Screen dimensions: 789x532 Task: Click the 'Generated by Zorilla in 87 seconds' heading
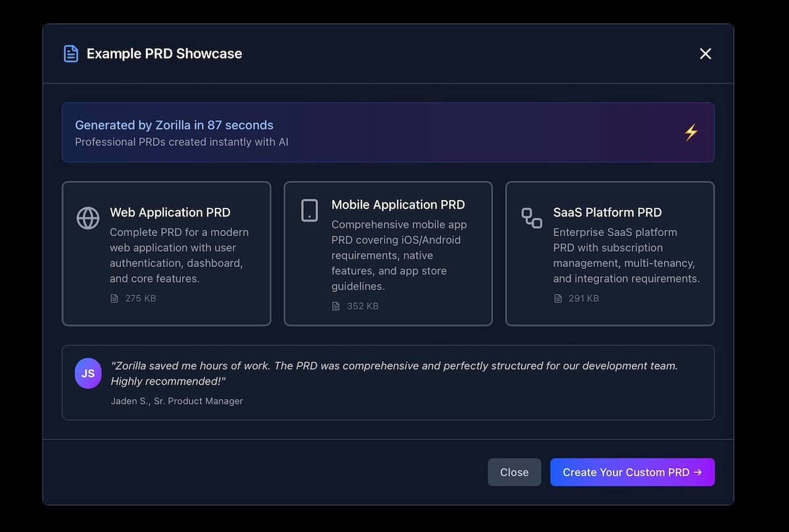174,125
